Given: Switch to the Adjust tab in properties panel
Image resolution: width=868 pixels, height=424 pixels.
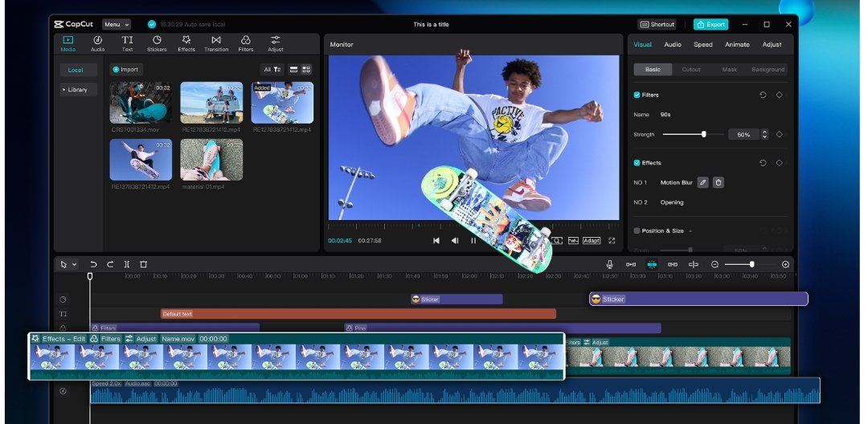Looking at the screenshot, I should coord(772,44).
